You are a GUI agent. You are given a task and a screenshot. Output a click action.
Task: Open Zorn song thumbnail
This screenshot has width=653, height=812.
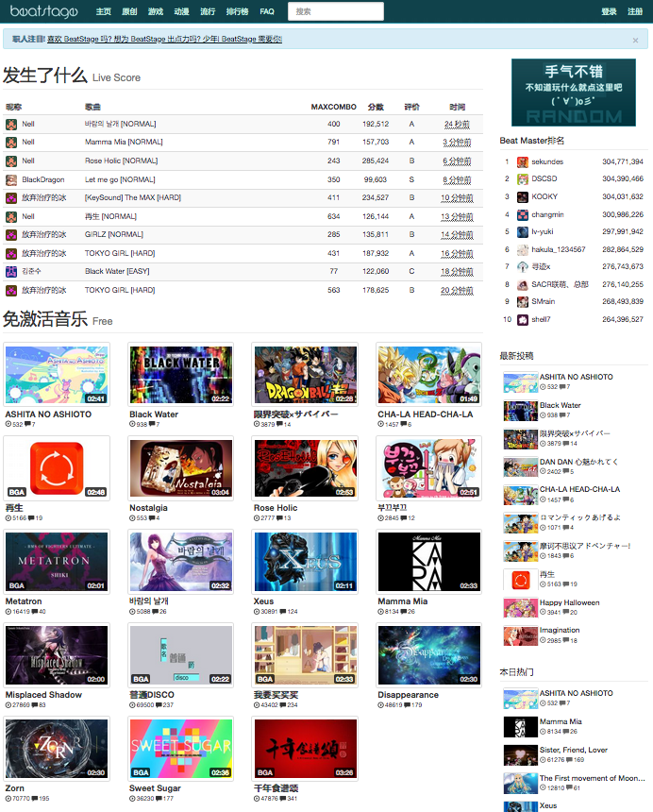coord(57,749)
